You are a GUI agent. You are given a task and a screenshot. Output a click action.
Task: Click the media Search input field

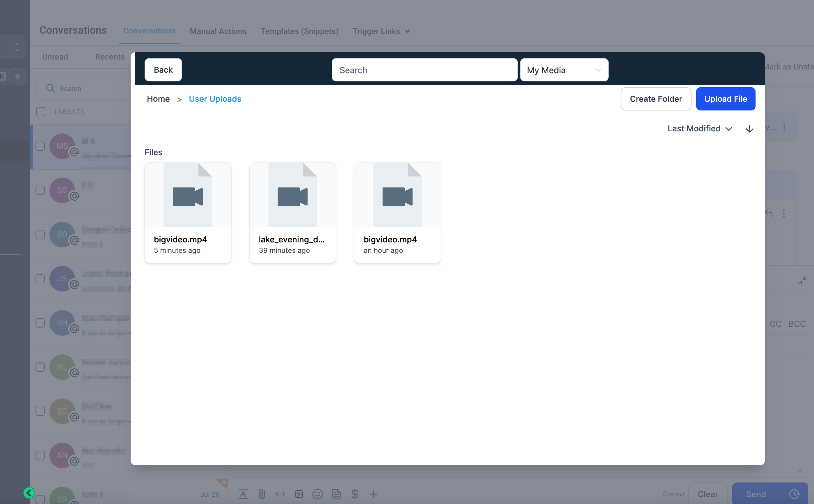(x=424, y=70)
